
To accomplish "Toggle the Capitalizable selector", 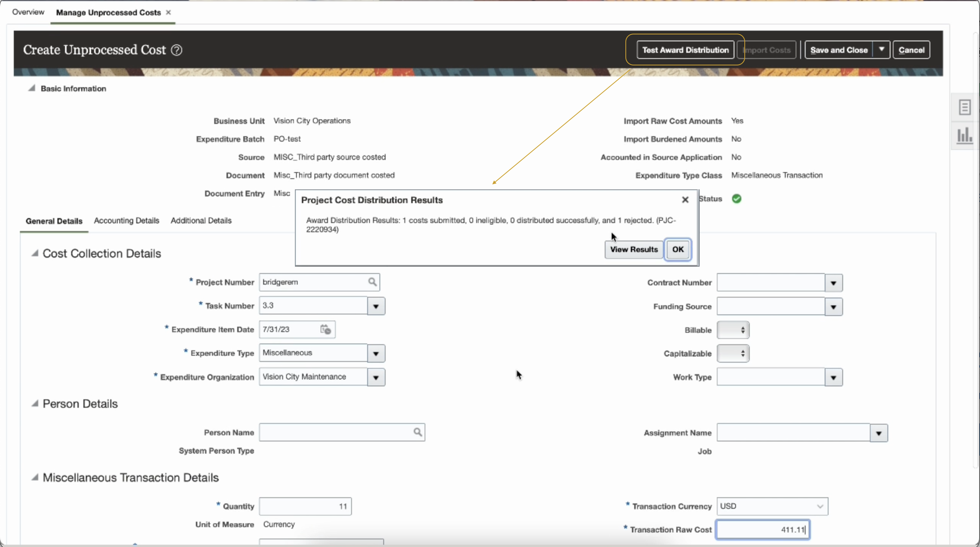I will coord(733,353).
